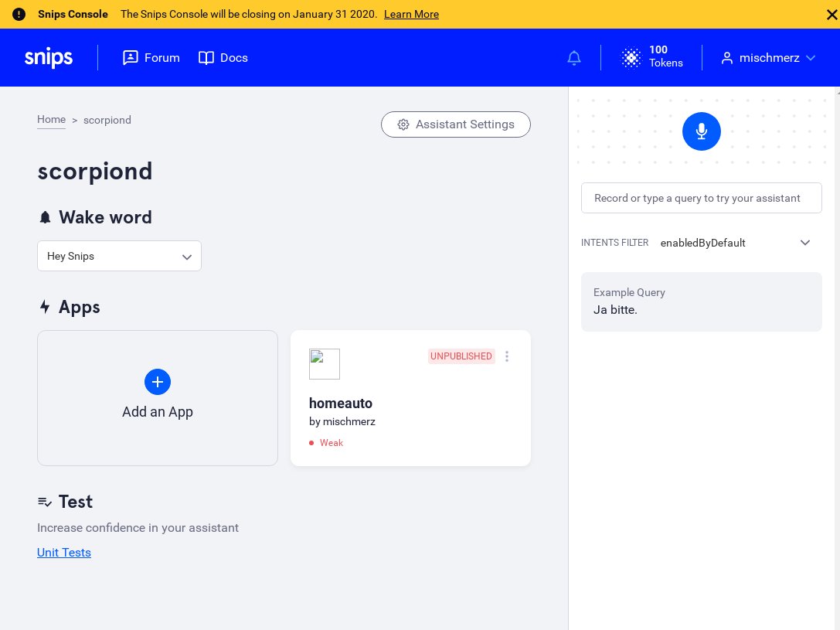Expand the Intents Filter enabledByDefault dropdown
Viewport: 840px width, 630px height.
735,243
